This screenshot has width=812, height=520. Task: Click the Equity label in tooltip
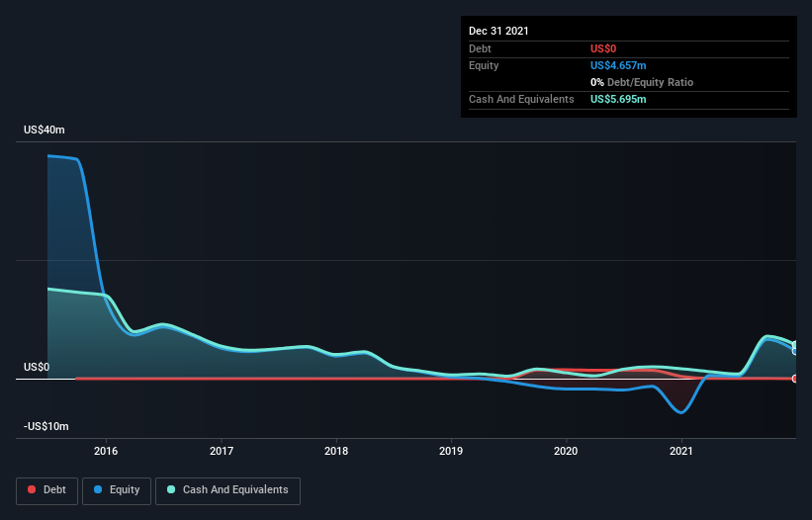(484, 65)
